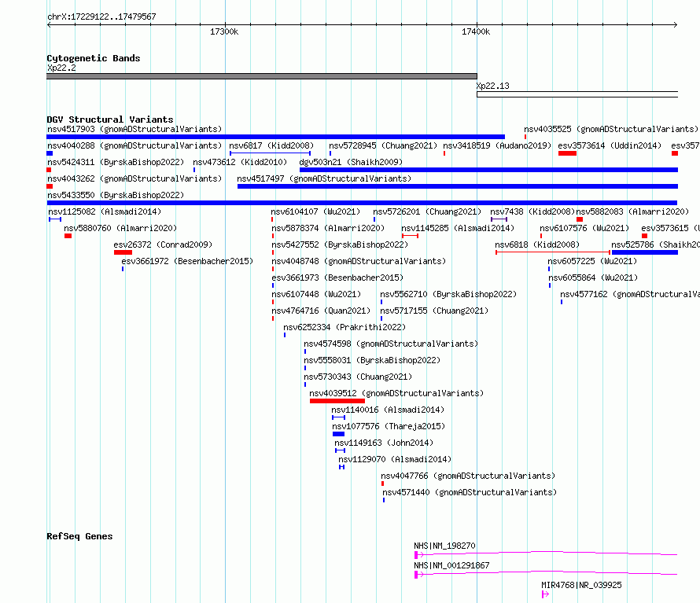Select nsv5433550 (ByrskaBishop2022) variant
The width and height of the screenshot is (700, 603).
point(116,196)
